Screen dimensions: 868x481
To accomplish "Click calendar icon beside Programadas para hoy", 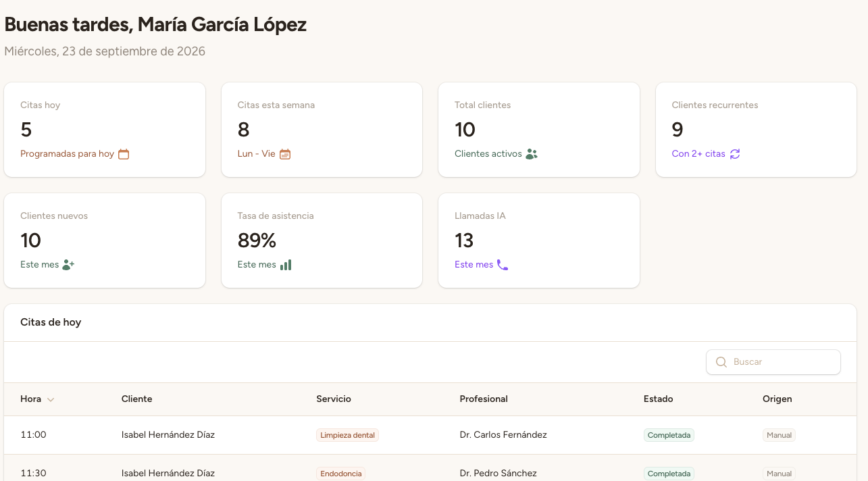I will [124, 154].
